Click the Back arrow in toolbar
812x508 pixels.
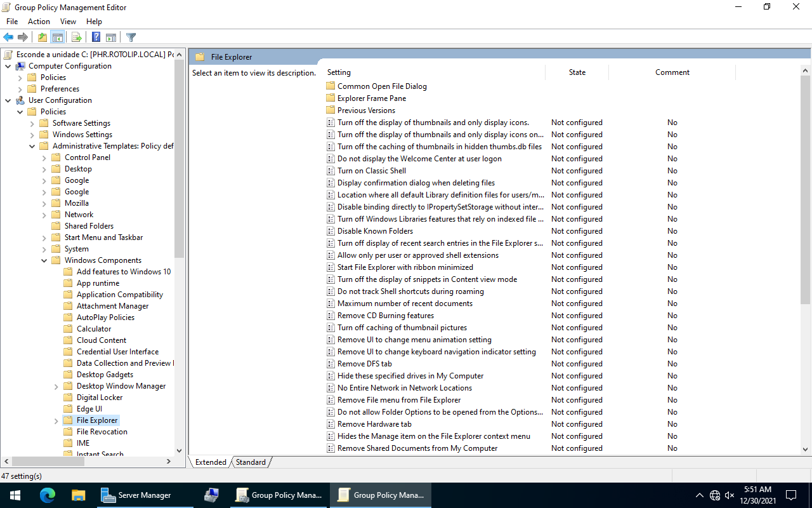pyautogui.click(x=8, y=37)
